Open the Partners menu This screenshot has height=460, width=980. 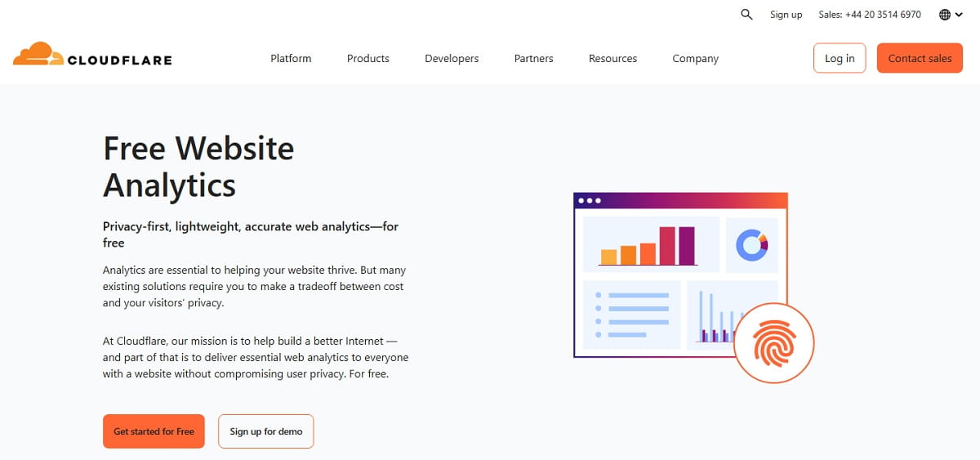click(x=533, y=59)
